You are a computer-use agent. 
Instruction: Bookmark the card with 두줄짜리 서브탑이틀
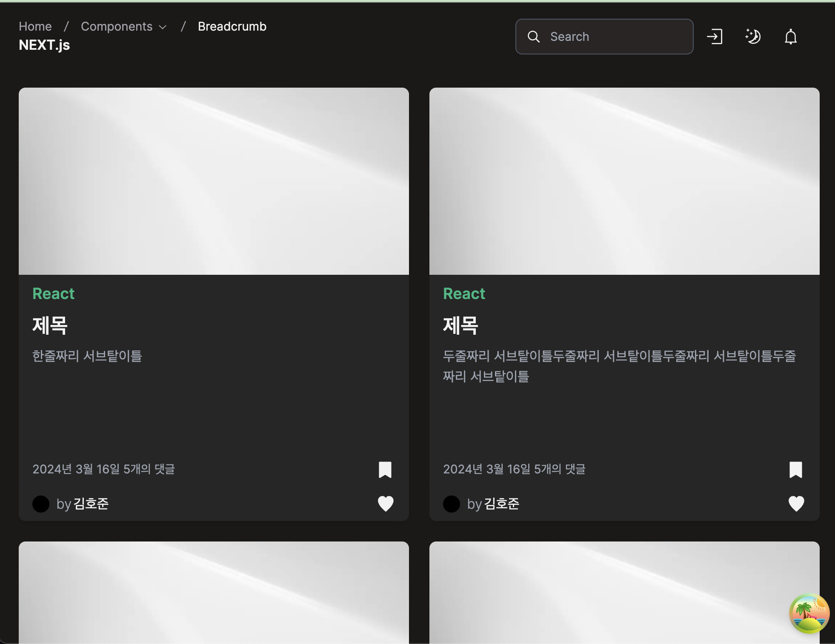point(796,470)
